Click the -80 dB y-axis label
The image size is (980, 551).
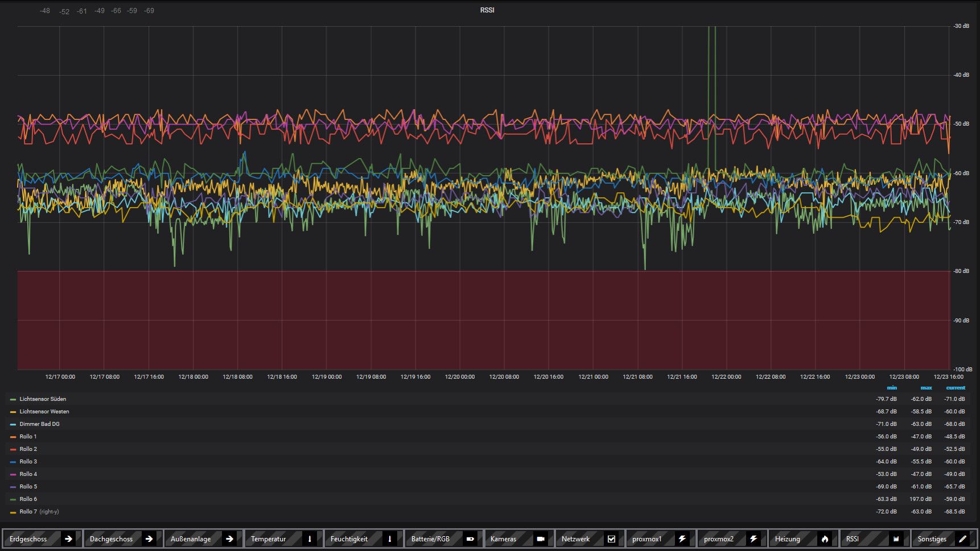(961, 271)
